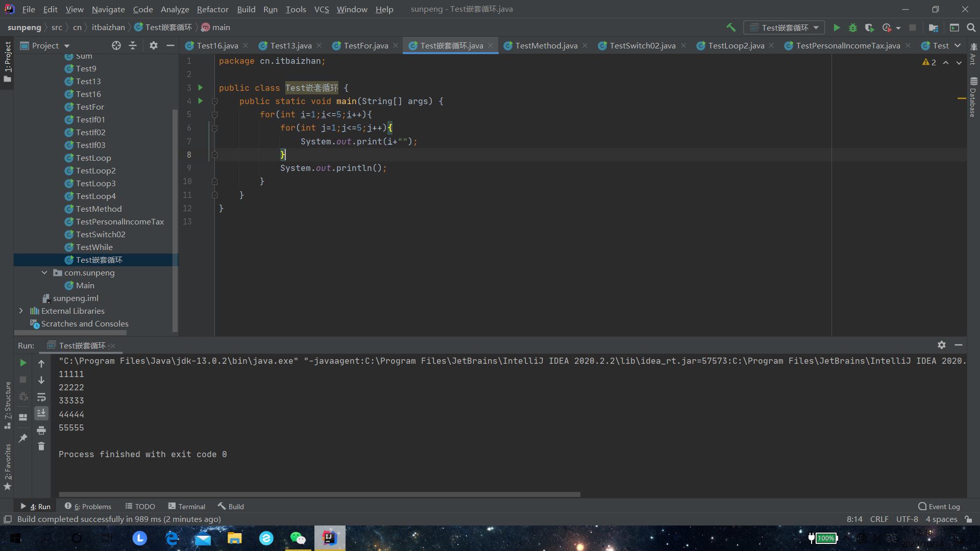Viewport: 980px width, 551px height.
Task: Open the line separator CRLF selector
Action: (x=879, y=519)
